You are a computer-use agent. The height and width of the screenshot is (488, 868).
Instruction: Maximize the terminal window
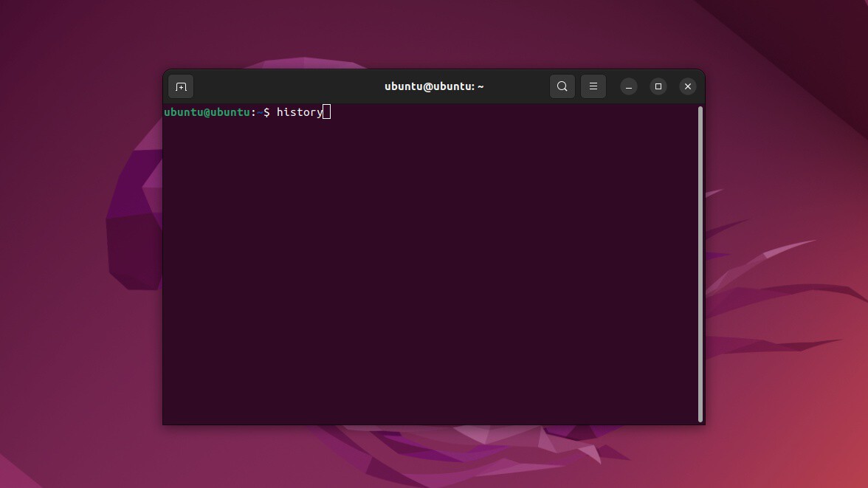point(658,86)
